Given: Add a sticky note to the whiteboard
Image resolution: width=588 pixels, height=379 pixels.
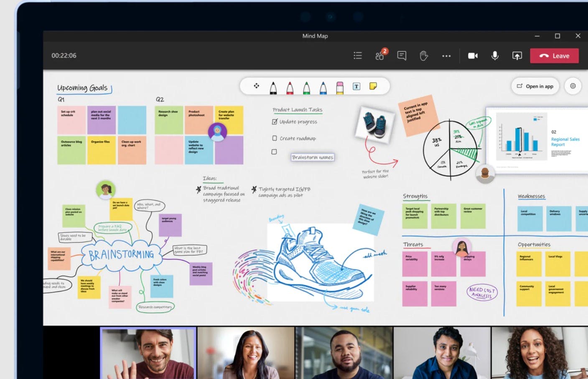Looking at the screenshot, I should point(373,86).
